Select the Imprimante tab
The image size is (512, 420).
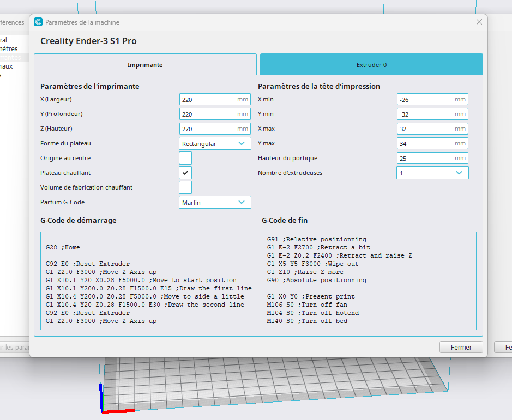tap(145, 65)
